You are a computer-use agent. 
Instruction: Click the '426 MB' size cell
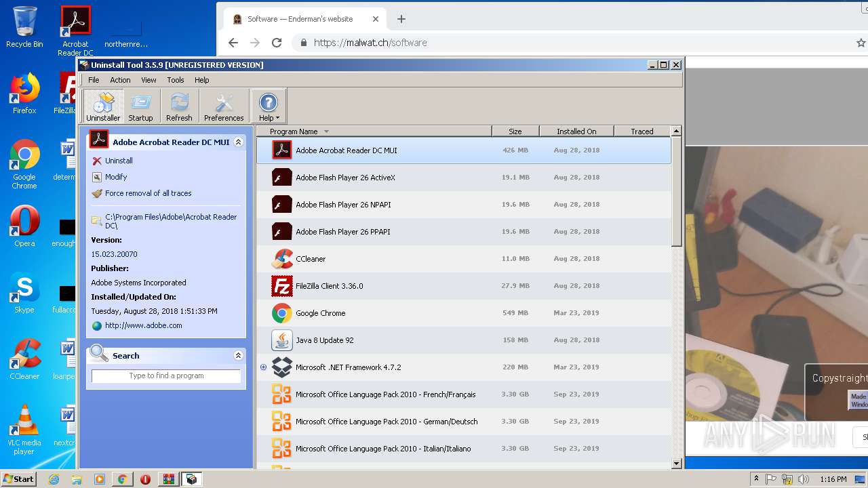pos(515,150)
